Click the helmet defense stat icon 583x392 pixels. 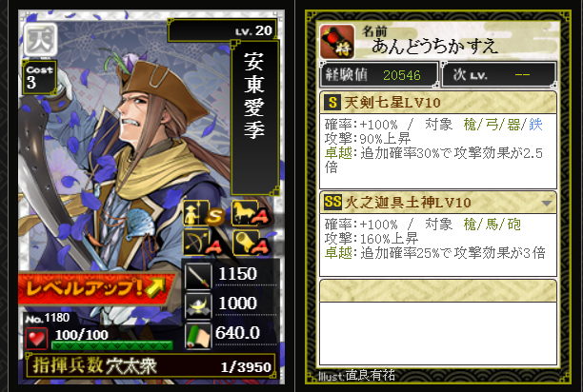[x=198, y=305]
